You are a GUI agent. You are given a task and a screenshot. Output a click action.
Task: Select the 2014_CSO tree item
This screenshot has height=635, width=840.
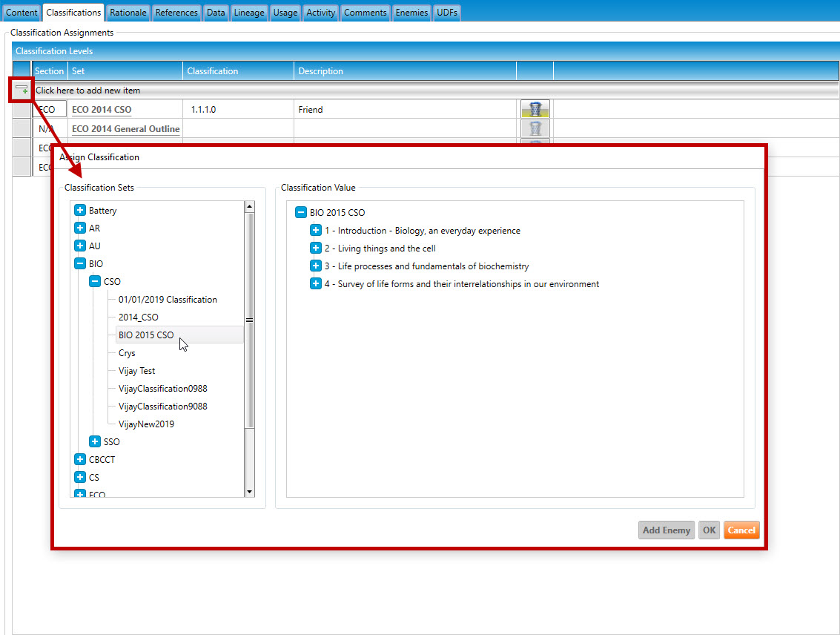(x=139, y=317)
